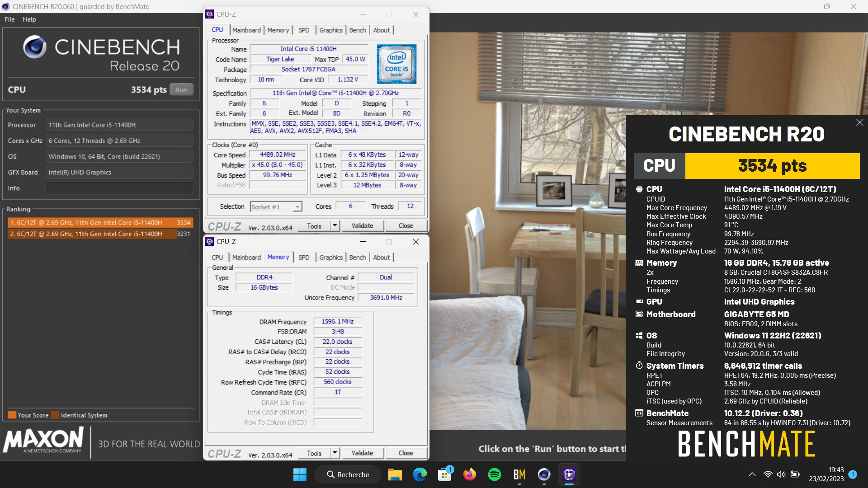The height and width of the screenshot is (488, 868).
Task: Select CPU tab in bottom CPU-Z
Action: (217, 257)
